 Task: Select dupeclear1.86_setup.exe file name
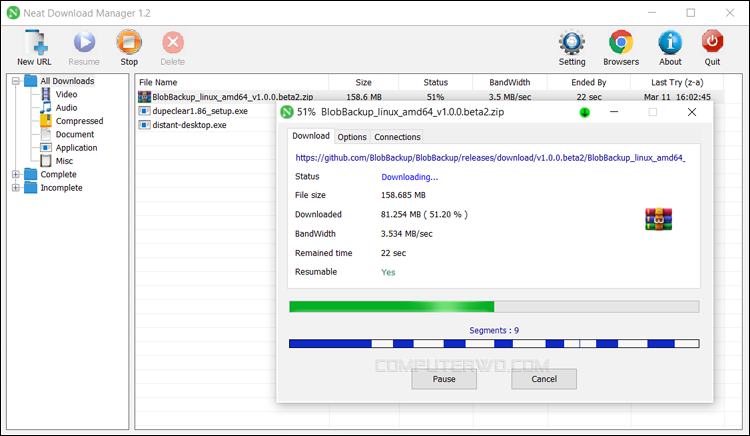[200, 111]
